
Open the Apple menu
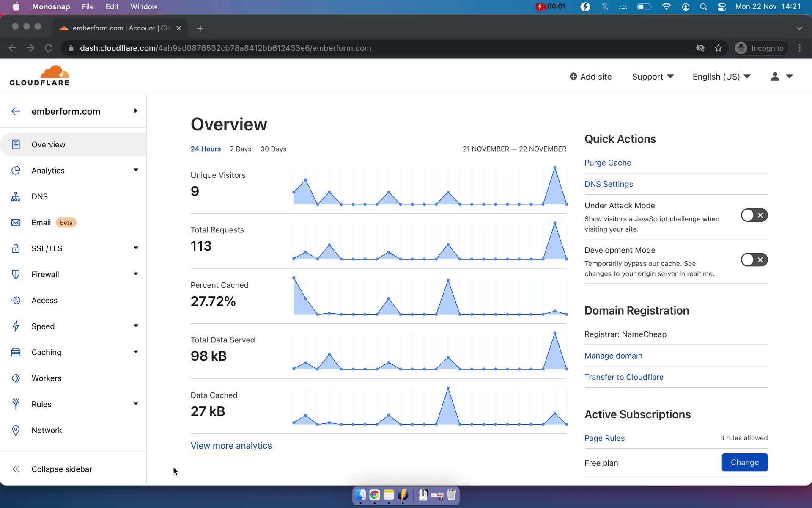16,7
